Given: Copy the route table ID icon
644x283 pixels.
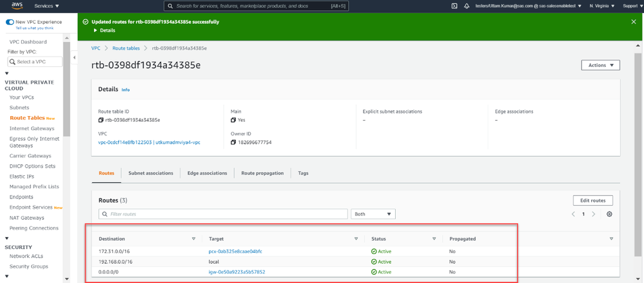Looking at the screenshot, I should click(101, 120).
